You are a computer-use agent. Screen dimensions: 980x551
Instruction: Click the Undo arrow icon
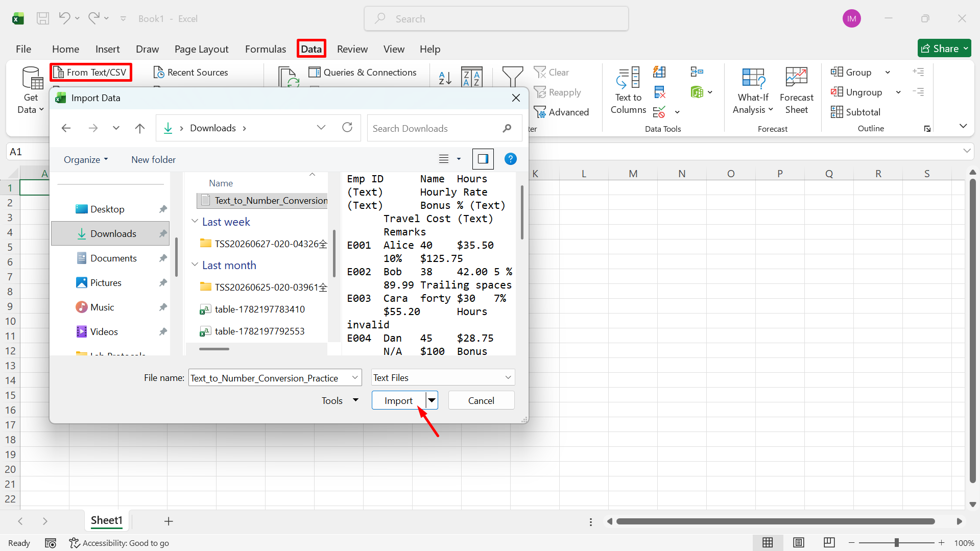tap(64, 18)
